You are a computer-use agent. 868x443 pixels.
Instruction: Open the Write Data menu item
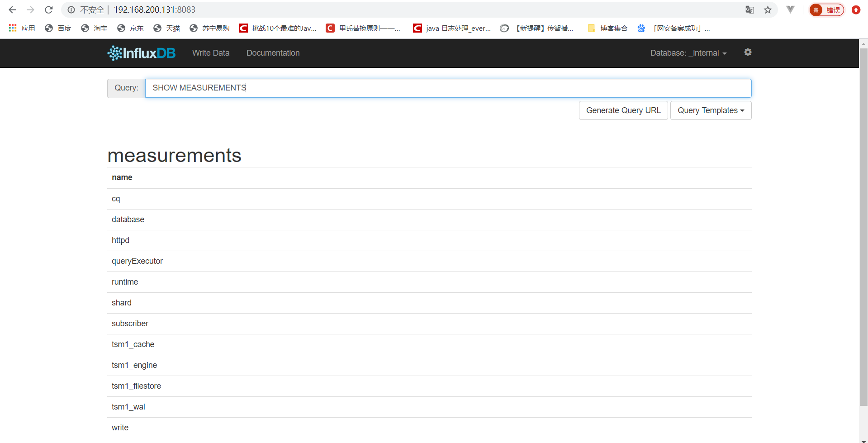210,53
